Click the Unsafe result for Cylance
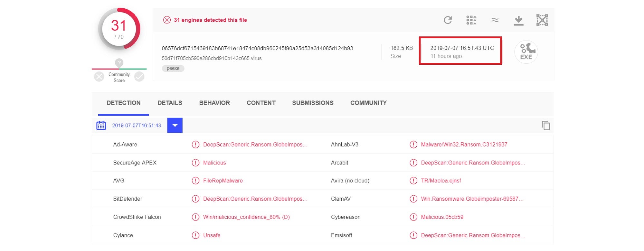644x251 pixels. point(212,235)
